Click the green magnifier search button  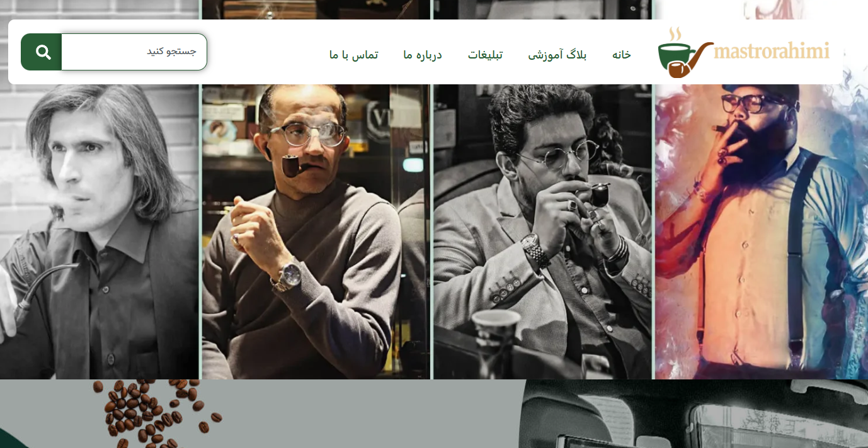click(x=42, y=52)
